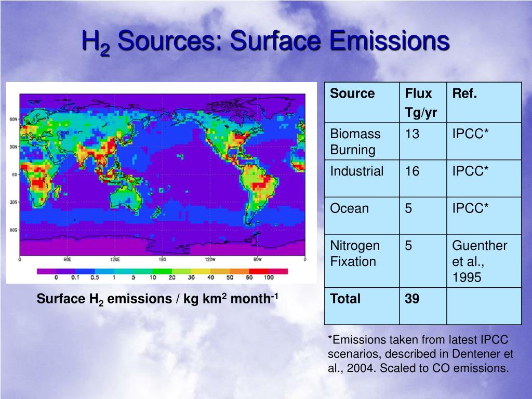The width and height of the screenshot is (532, 399).
Task: Click the 'Industrial' table cell
Action: pyautogui.click(x=362, y=179)
